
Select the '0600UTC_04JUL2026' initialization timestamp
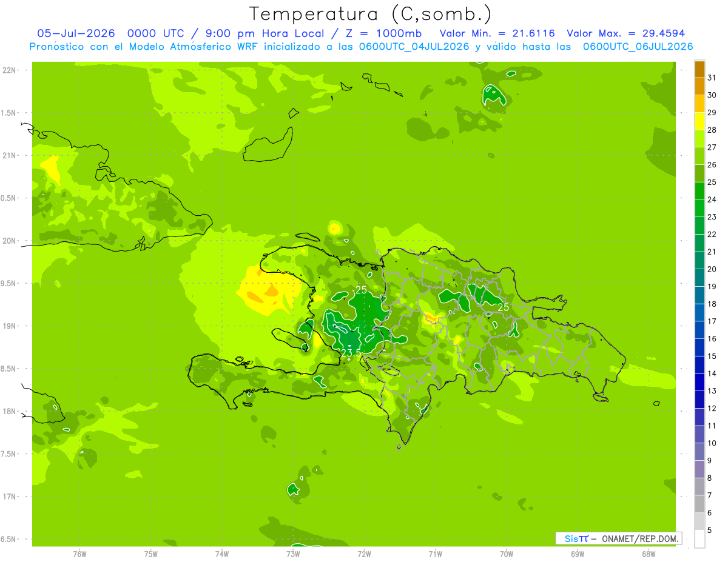414,47
